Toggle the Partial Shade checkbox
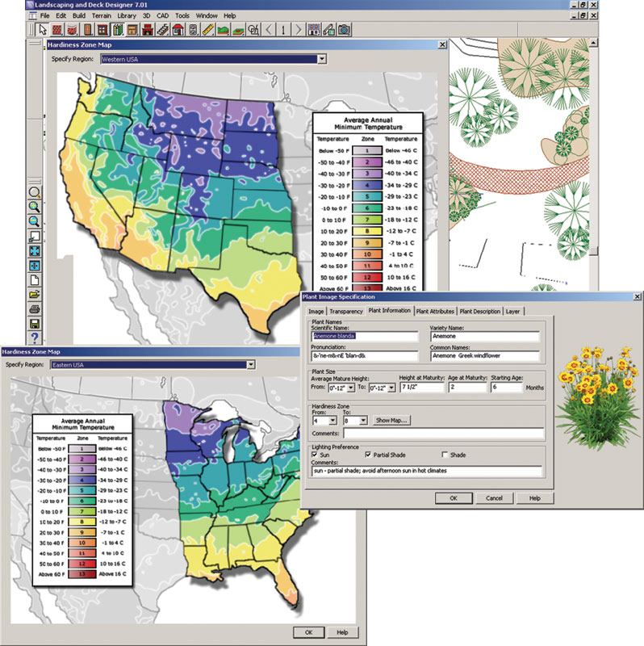Image resolution: width=644 pixels, height=646 pixels. [x=369, y=455]
